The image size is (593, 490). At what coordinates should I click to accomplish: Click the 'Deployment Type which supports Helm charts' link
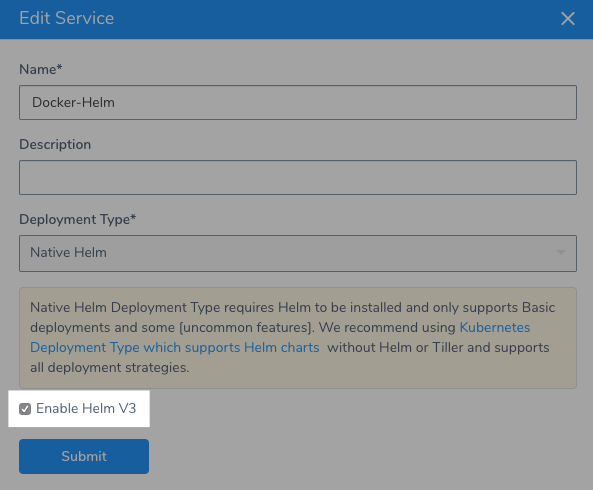tap(175, 347)
